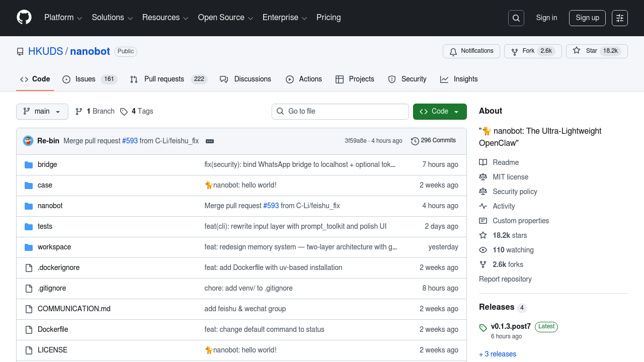
Task: Click the appearance settings icon in header
Action: [620, 18]
